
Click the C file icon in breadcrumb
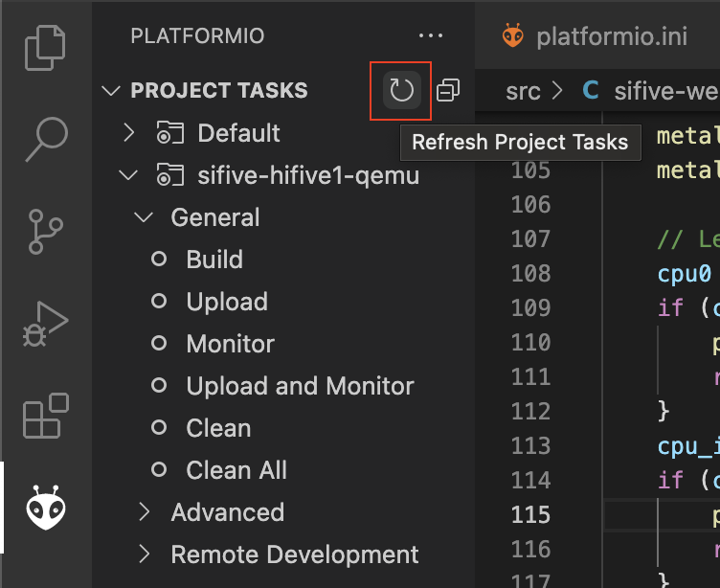pos(591,90)
